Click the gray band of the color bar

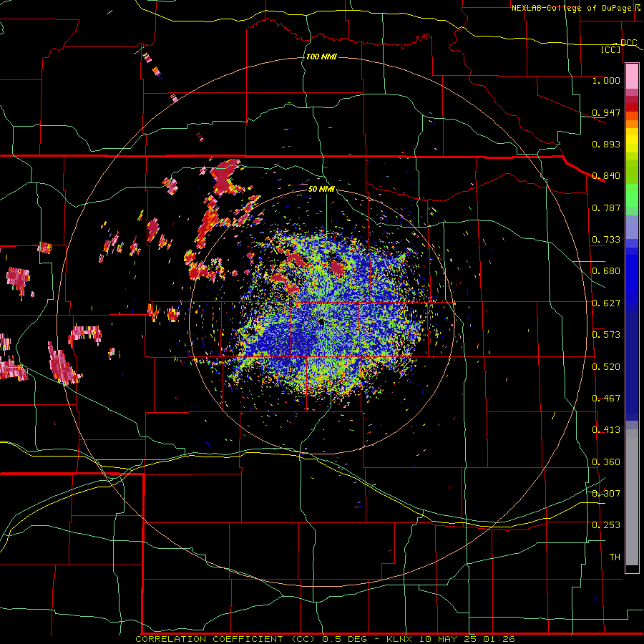click(x=632, y=497)
